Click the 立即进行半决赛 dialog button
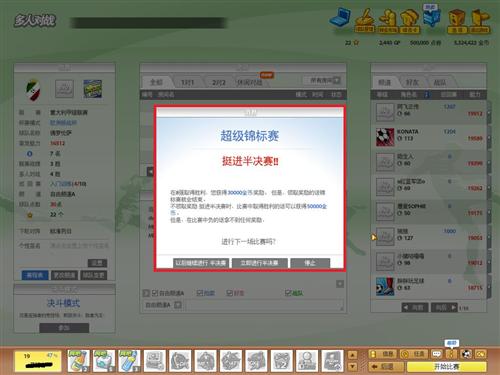Screen dimensions: 500x375 260,263
